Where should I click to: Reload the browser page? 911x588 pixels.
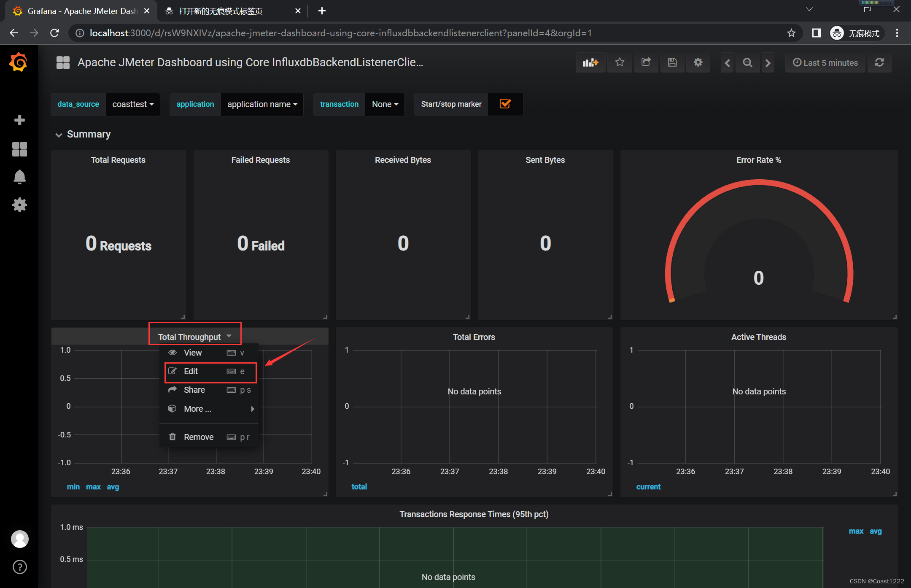[54, 33]
